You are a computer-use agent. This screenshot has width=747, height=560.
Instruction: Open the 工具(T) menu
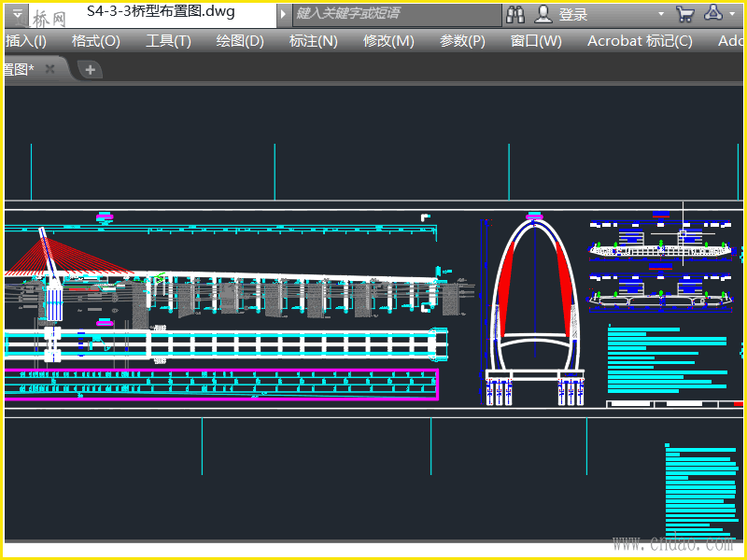tap(168, 41)
